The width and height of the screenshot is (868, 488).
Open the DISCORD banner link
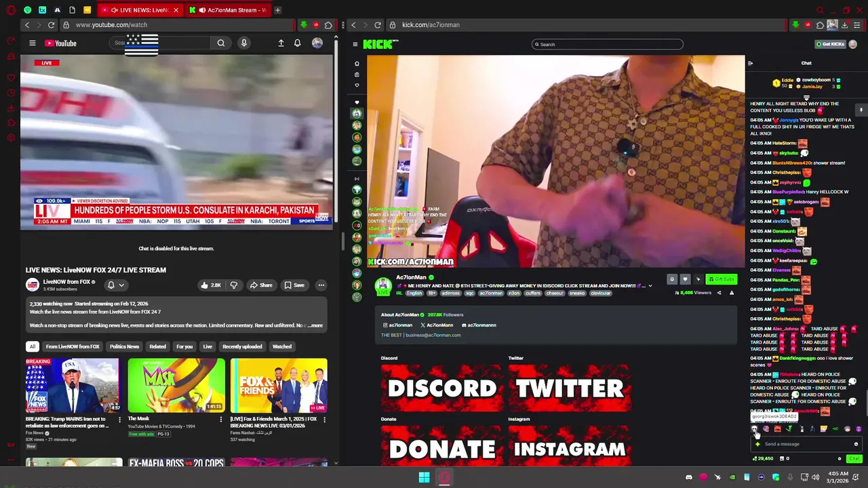point(441,388)
